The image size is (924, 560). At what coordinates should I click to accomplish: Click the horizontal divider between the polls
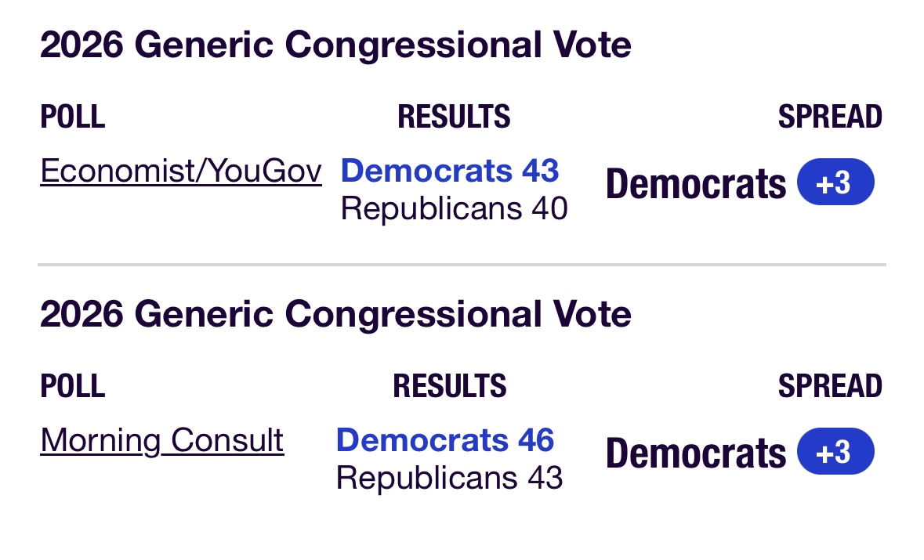[462, 266]
